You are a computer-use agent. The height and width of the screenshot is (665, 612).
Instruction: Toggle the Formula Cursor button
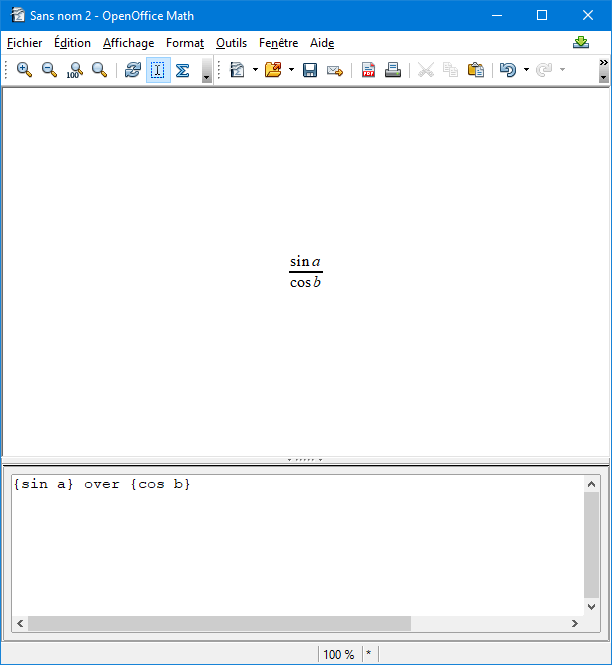point(158,70)
